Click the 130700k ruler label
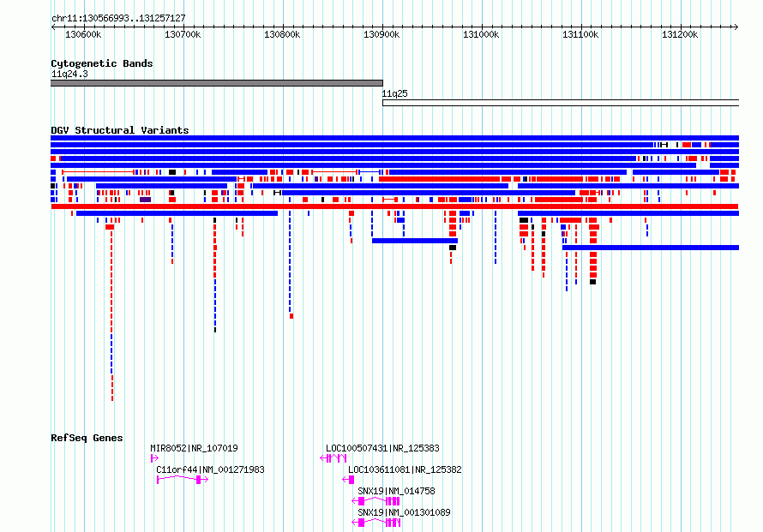The image size is (763, 532). pos(183,34)
